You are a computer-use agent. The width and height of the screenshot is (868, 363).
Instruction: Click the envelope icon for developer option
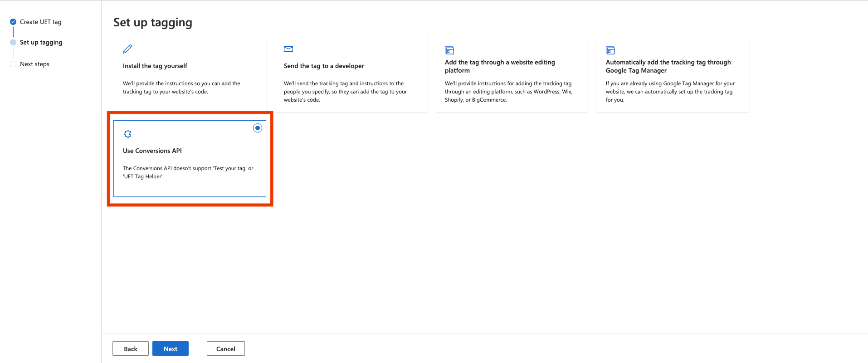pos(288,49)
